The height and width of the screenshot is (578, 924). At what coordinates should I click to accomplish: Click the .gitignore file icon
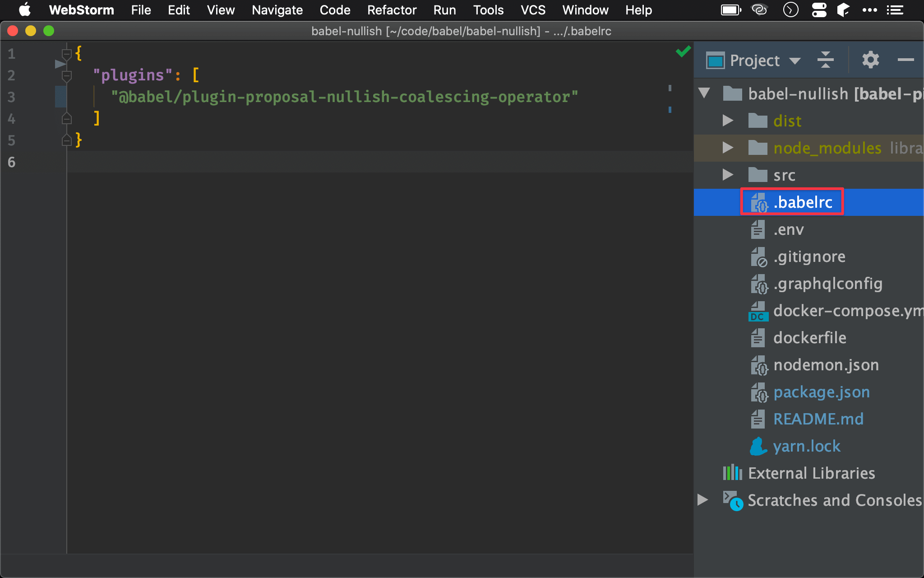point(759,257)
